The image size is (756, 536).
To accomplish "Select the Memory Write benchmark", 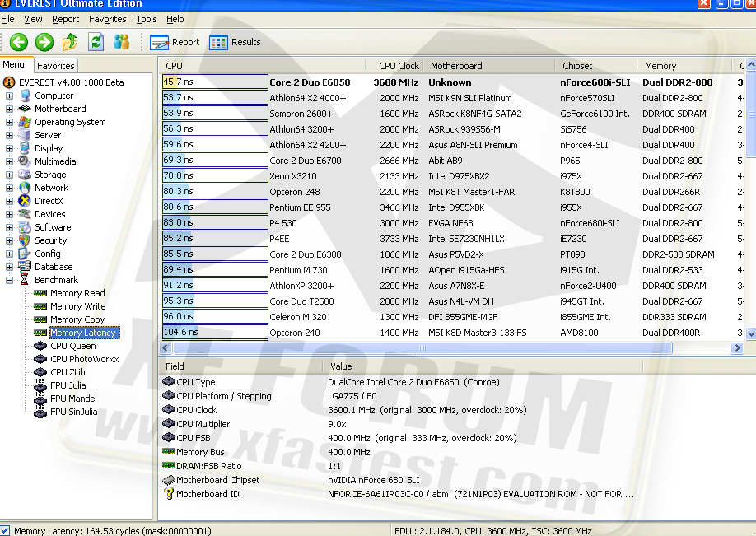I will tap(78, 306).
